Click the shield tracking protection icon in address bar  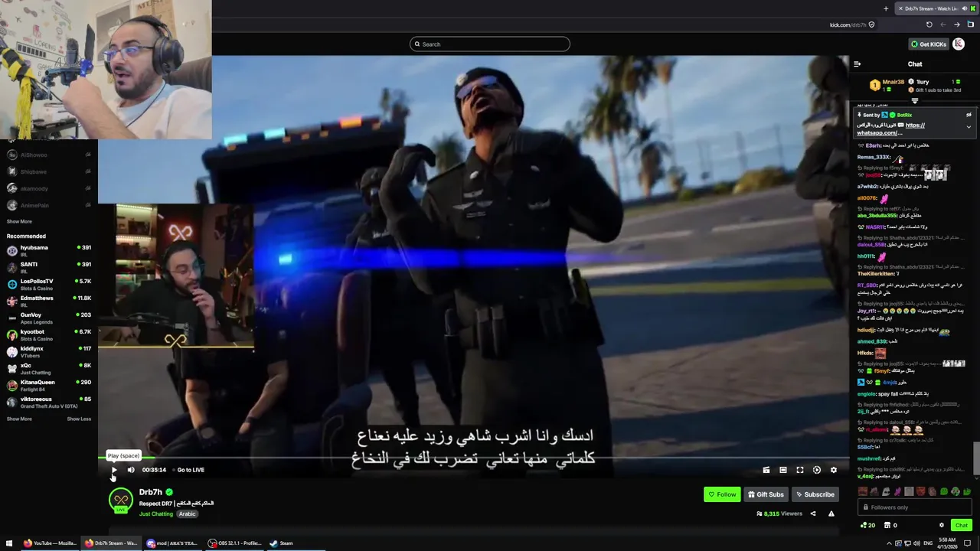pos(871,24)
